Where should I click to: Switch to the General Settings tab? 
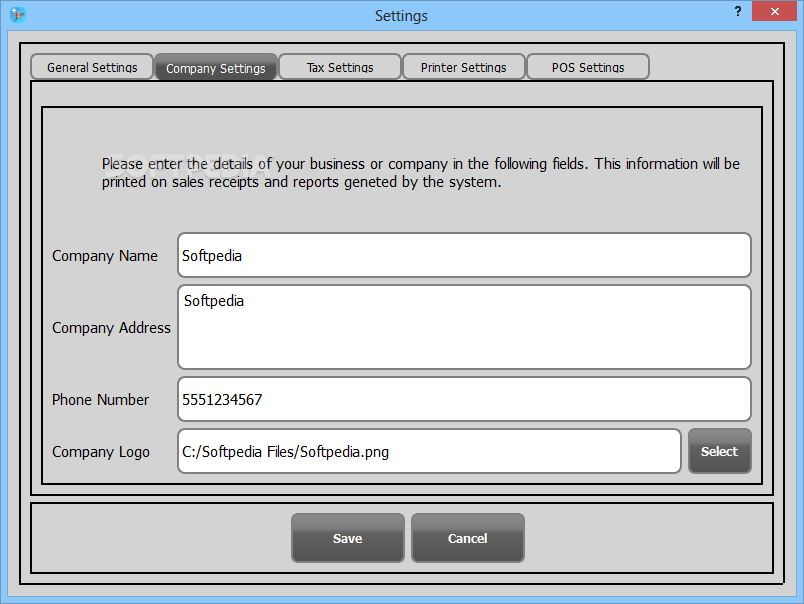pos(92,67)
